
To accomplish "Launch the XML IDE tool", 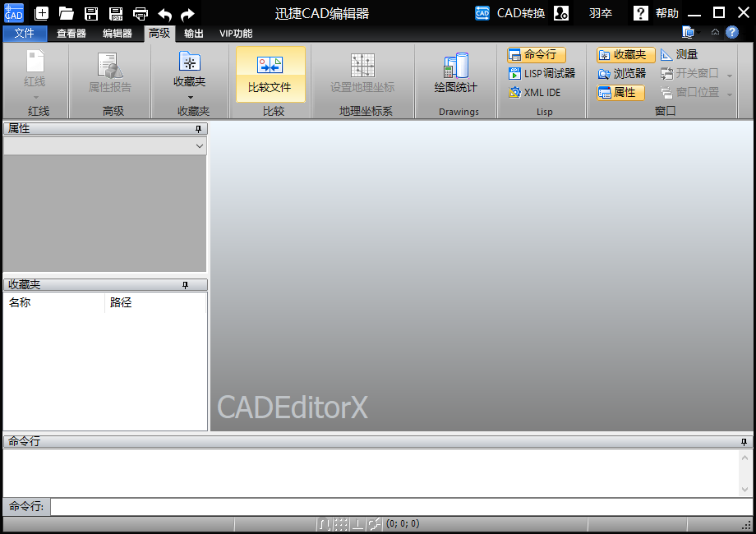I will (535, 92).
